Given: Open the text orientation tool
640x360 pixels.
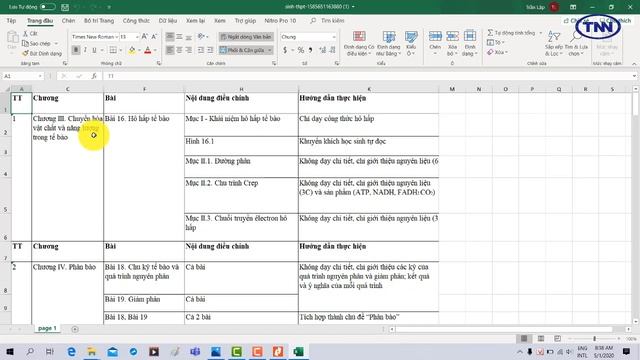Looking at the screenshot, I should tap(201, 37).
